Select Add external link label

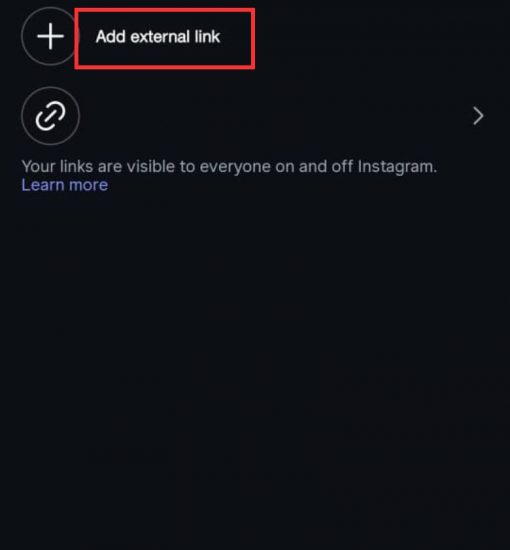click(158, 36)
